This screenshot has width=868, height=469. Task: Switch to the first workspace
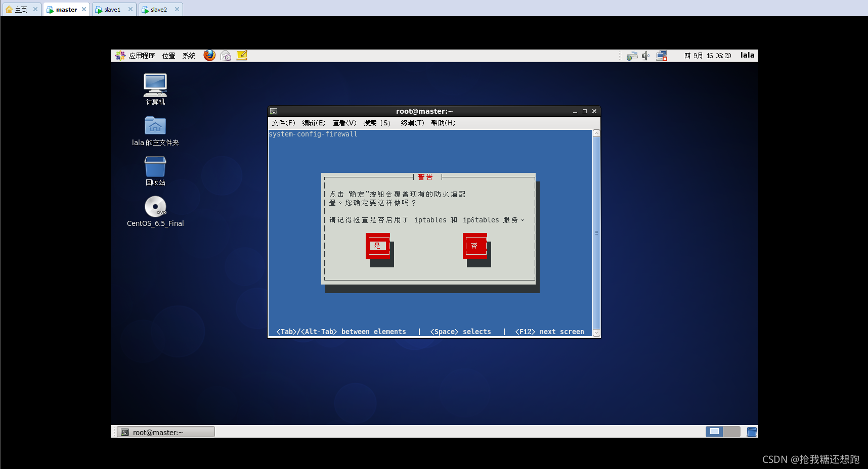coord(714,432)
